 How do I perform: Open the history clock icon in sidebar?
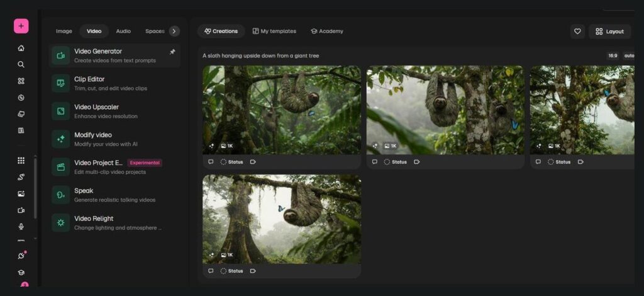pyautogui.click(x=21, y=98)
